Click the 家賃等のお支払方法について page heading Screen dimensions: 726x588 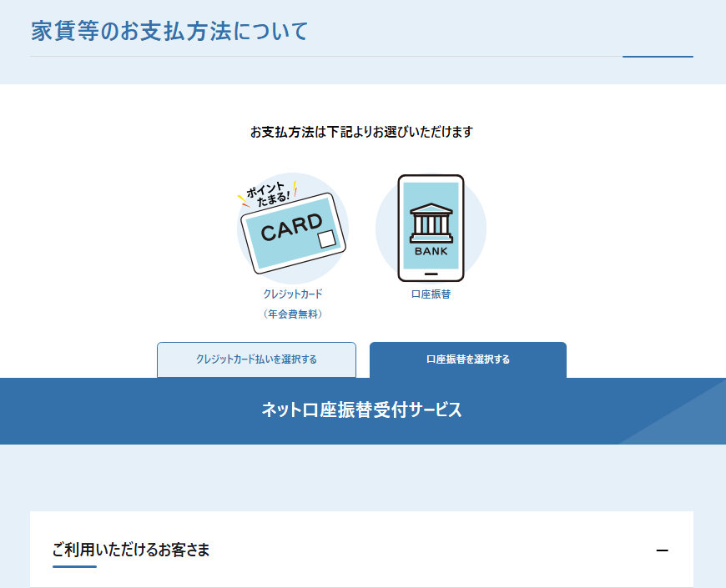169,32
